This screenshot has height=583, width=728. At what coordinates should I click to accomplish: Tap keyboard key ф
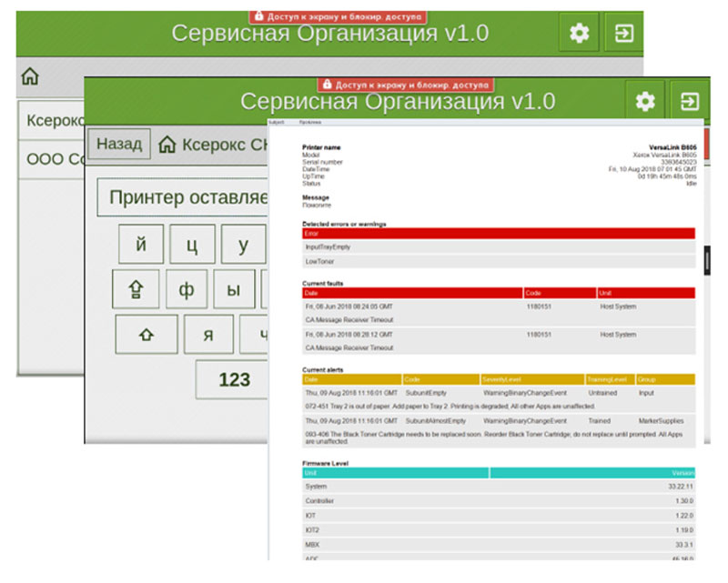[187, 288]
